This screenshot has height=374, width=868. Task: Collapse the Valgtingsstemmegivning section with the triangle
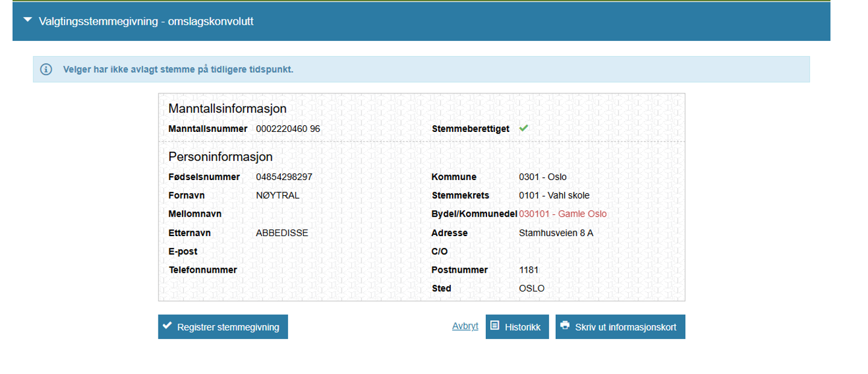(x=27, y=20)
